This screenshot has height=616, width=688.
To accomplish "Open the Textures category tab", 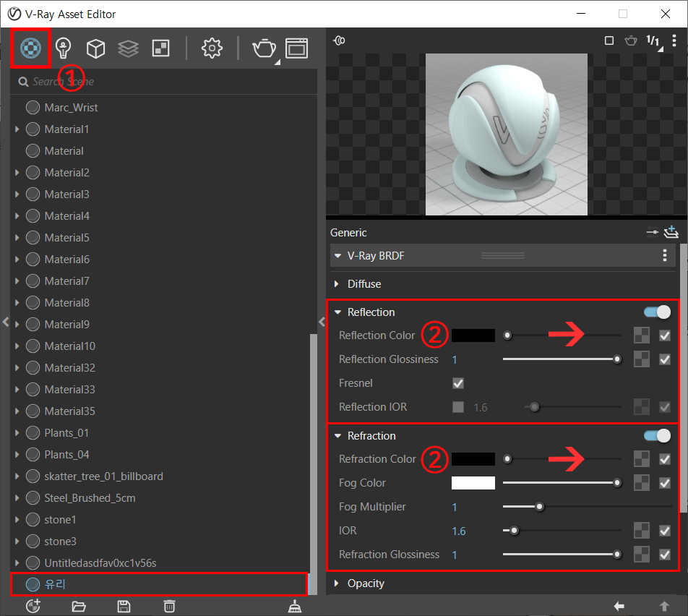I will (160, 48).
